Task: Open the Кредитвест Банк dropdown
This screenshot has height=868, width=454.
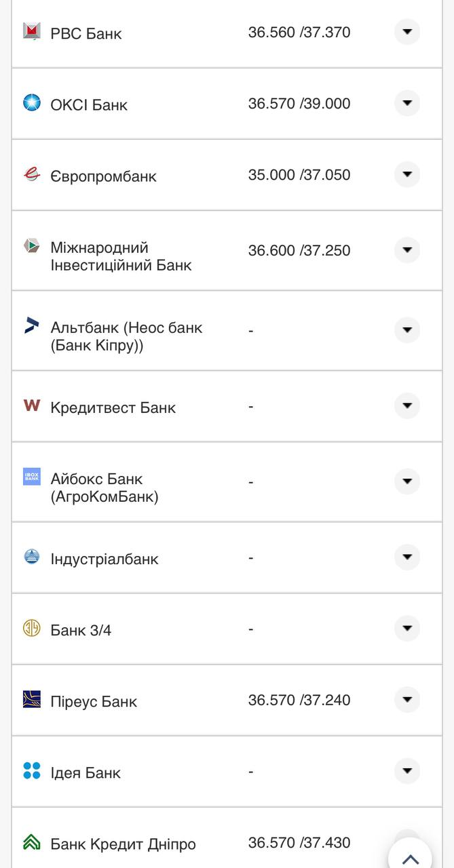Action: pos(406,406)
